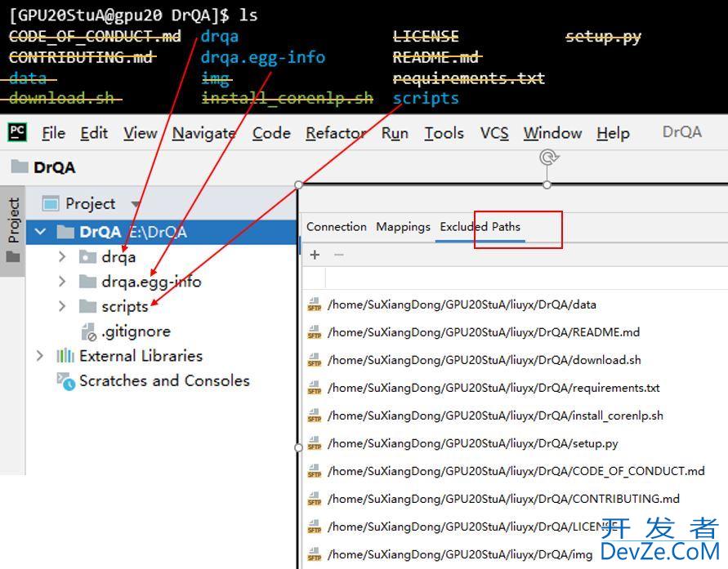The image size is (728, 569).
Task: Click the PyCharm application logo icon
Action: (17, 132)
